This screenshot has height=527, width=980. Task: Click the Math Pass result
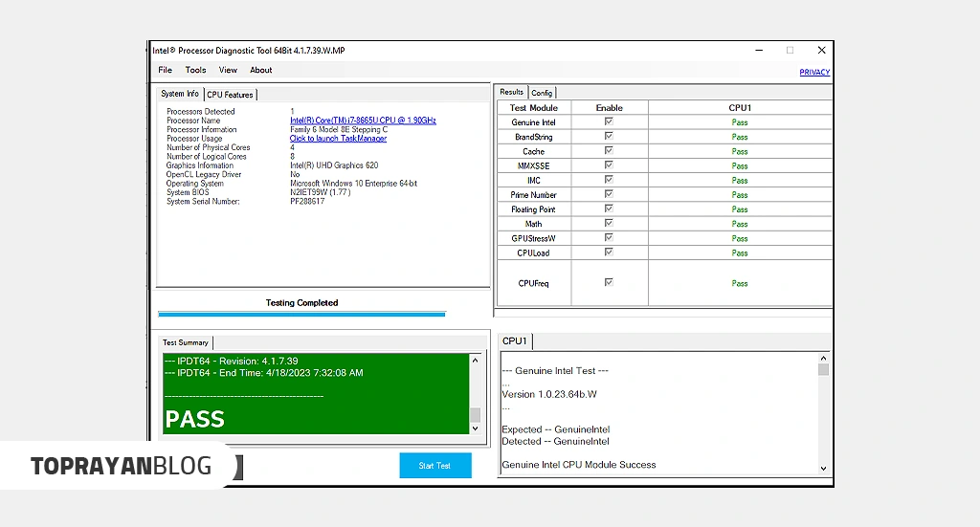(740, 224)
